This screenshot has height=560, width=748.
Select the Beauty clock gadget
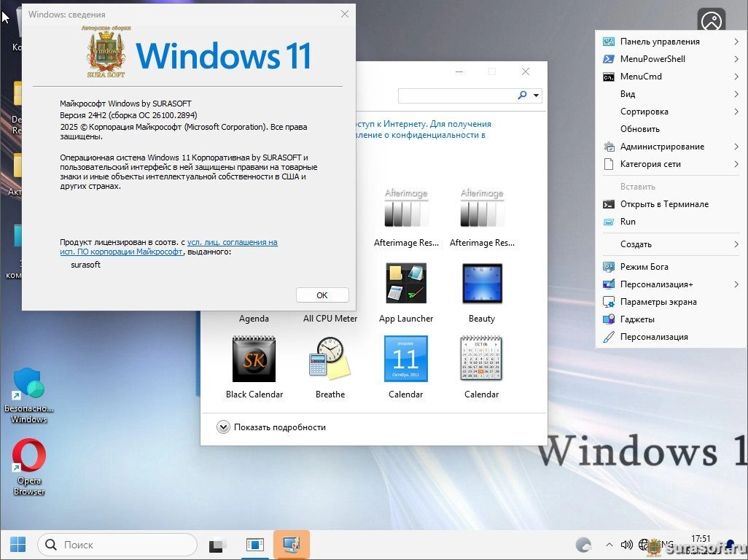[x=481, y=284]
